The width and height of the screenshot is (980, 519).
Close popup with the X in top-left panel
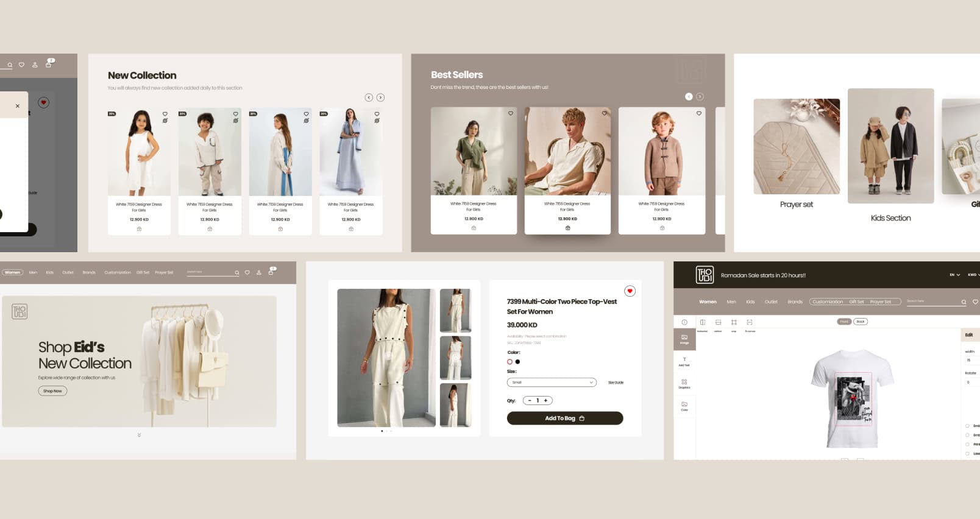click(x=18, y=106)
